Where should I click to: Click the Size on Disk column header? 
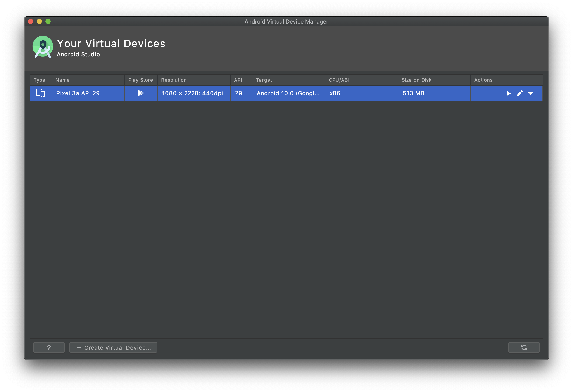pyautogui.click(x=416, y=80)
